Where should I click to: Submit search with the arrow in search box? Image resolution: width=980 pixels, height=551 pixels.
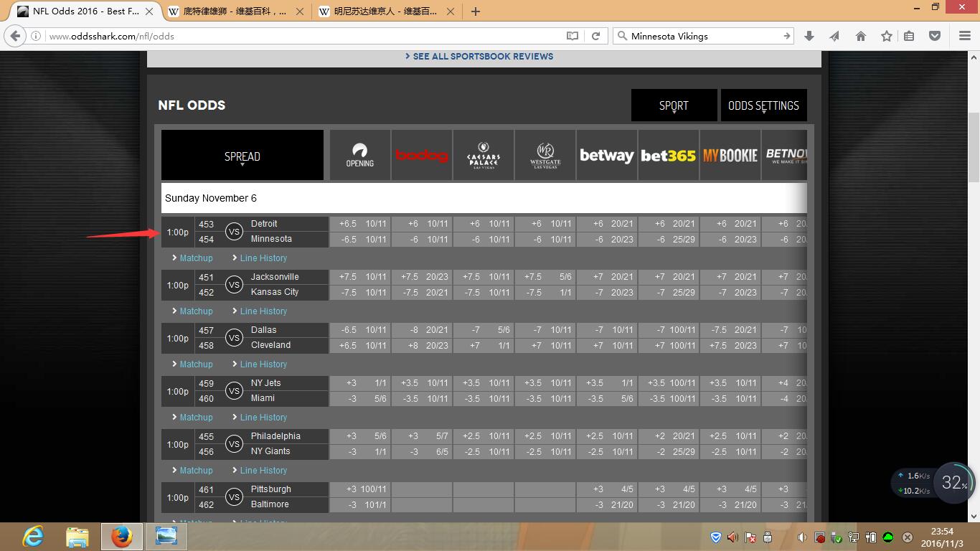[786, 36]
